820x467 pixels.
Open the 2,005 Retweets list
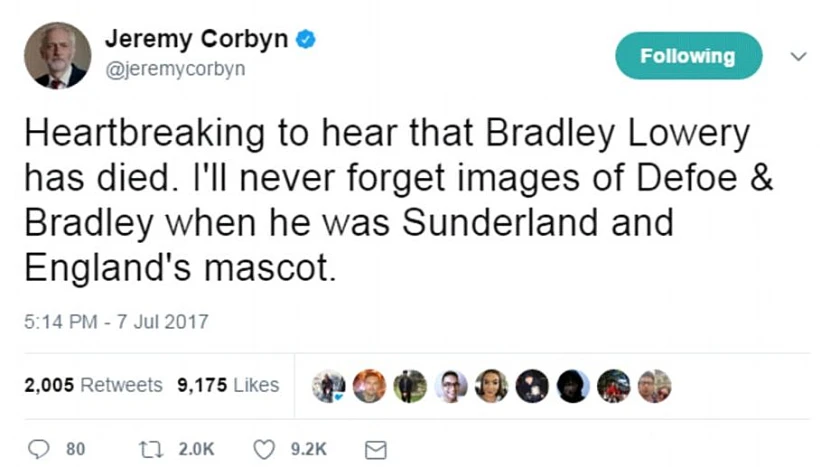(x=93, y=385)
